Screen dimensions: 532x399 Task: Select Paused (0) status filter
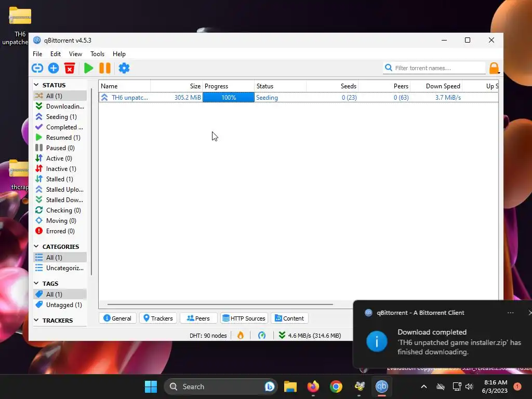click(60, 148)
